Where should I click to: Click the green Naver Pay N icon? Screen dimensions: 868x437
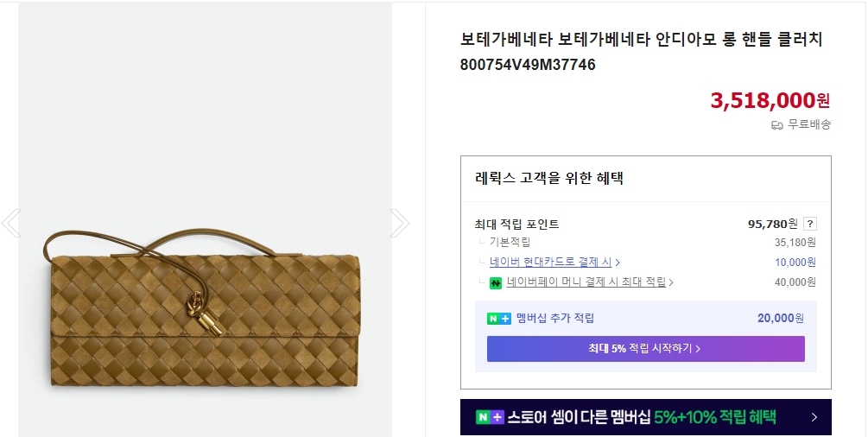[x=496, y=282]
